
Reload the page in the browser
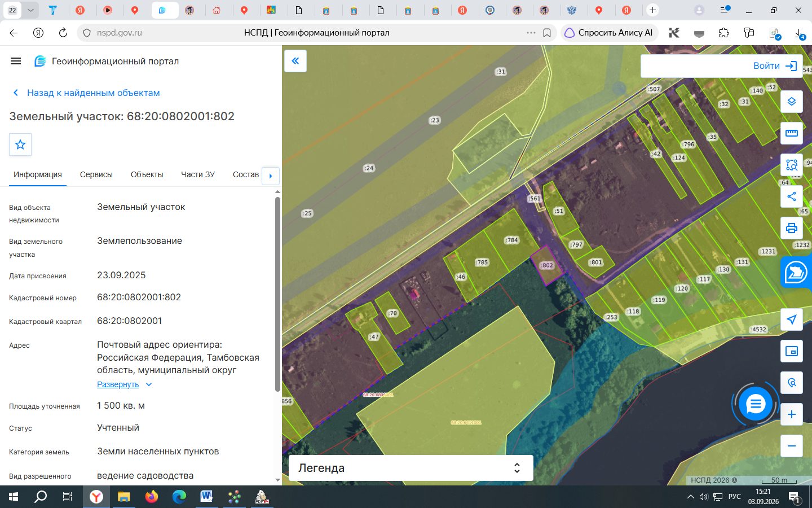(63, 33)
